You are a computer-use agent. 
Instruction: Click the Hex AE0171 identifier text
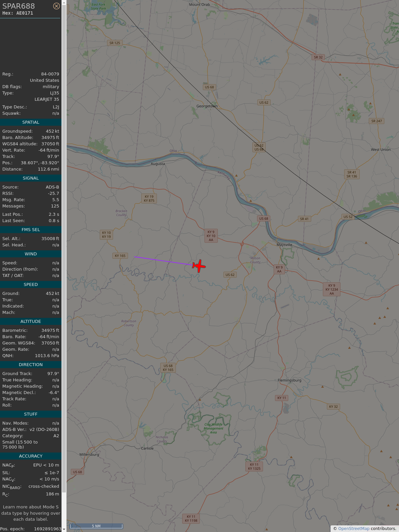tap(18, 13)
